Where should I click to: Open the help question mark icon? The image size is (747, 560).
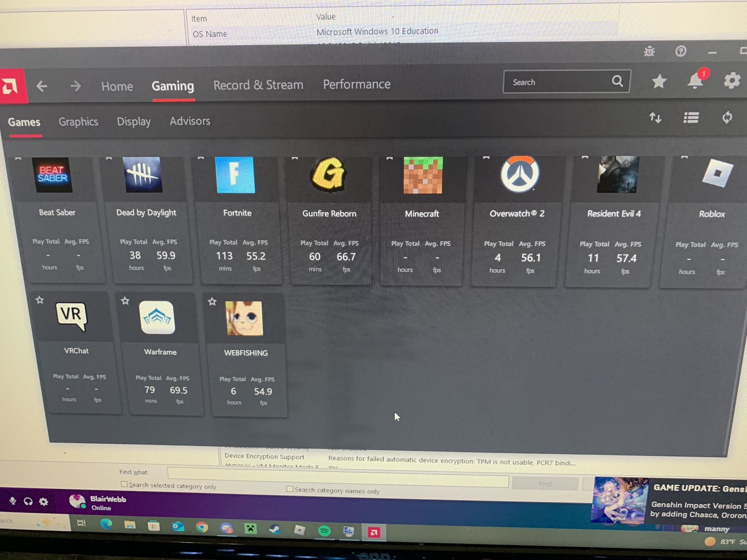(x=680, y=51)
